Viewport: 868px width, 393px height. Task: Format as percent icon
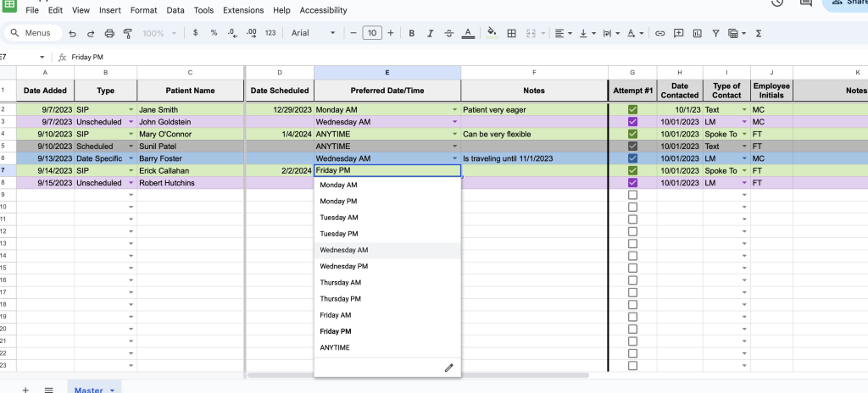(214, 33)
